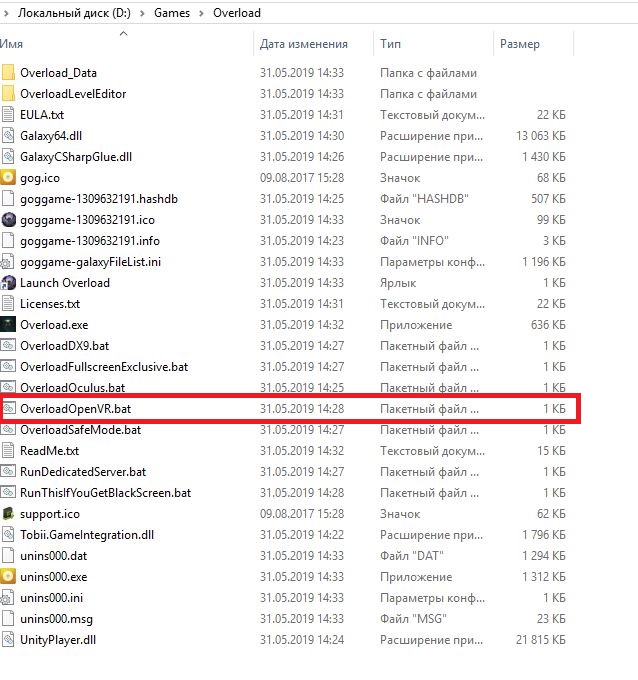Click the ReadMe.txt document icon

[8, 451]
